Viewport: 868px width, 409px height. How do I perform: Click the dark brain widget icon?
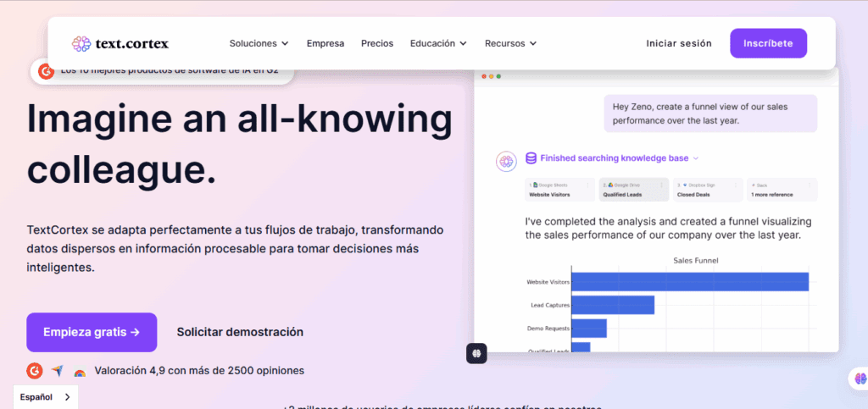point(476,353)
